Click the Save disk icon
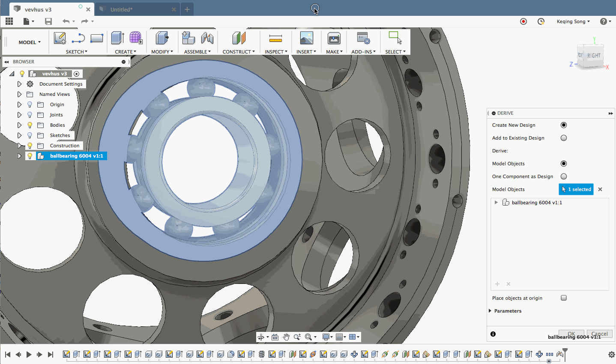This screenshot has height=364, width=616. pos(48,21)
